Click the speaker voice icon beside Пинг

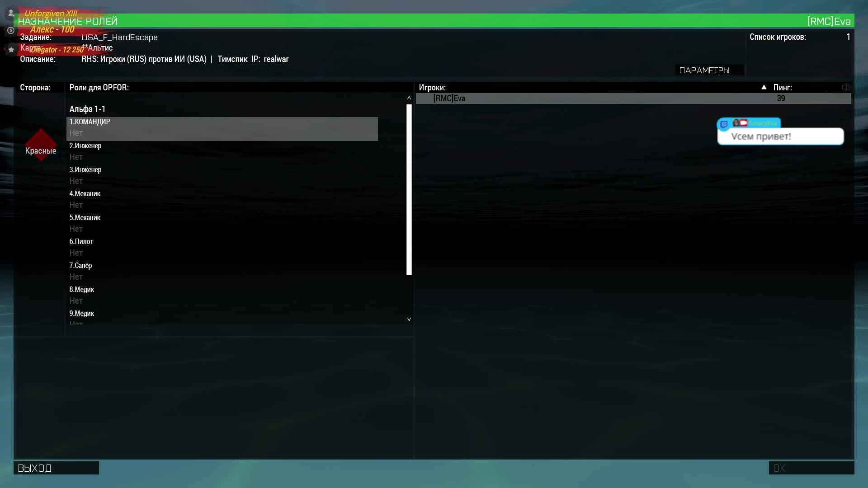[845, 87]
